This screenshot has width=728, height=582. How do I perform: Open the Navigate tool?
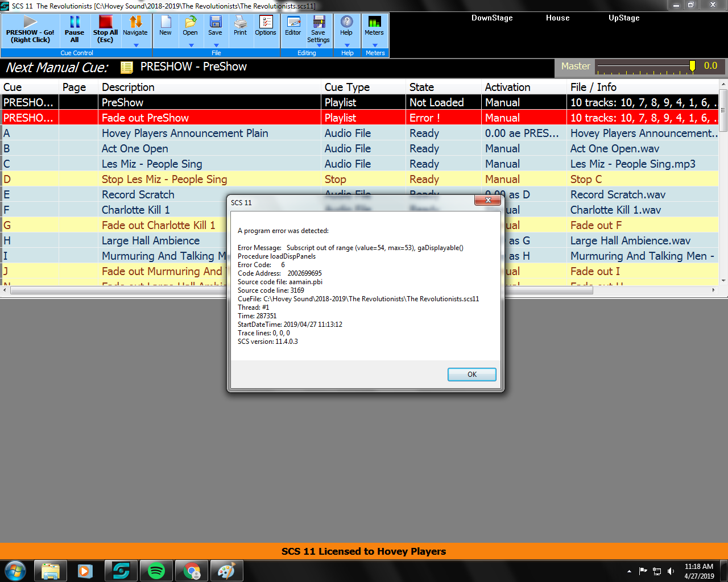coord(135,23)
